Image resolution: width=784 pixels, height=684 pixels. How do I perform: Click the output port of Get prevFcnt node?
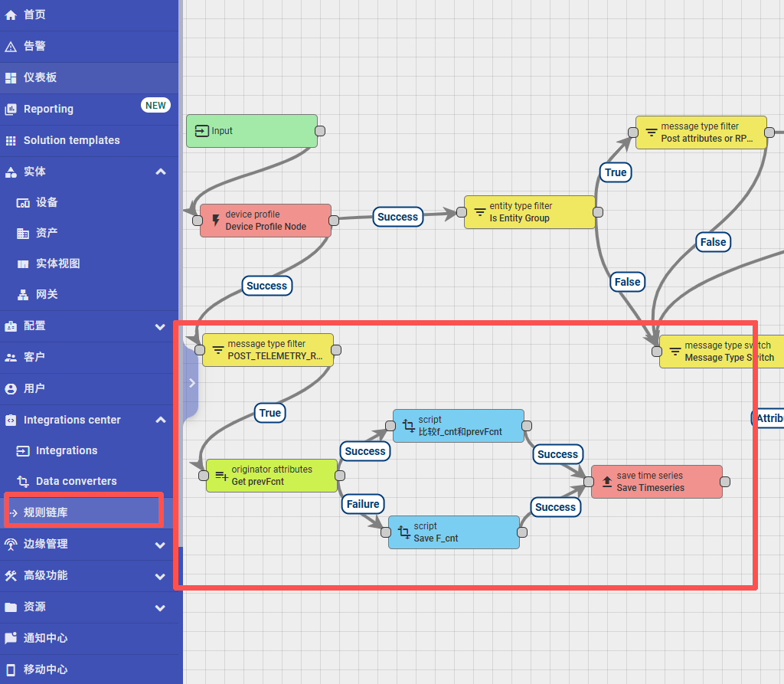pos(341,476)
